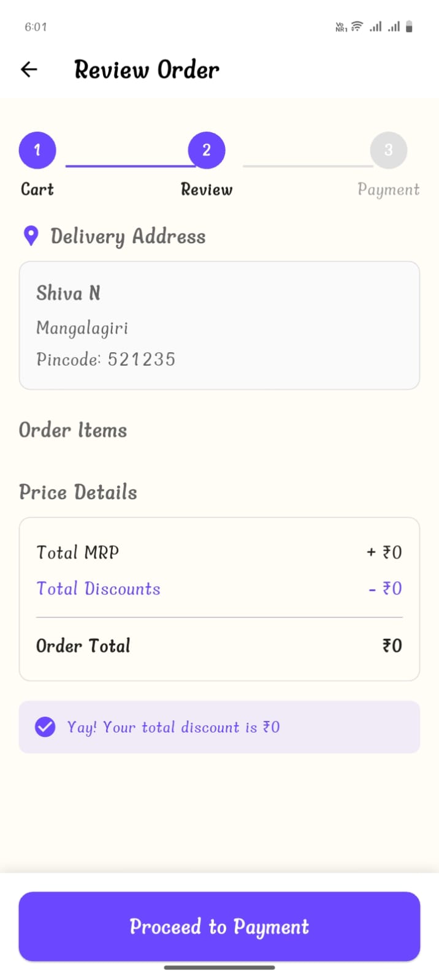439x980 pixels.
Task: Select step 2 circle for Review
Action: [207, 150]
